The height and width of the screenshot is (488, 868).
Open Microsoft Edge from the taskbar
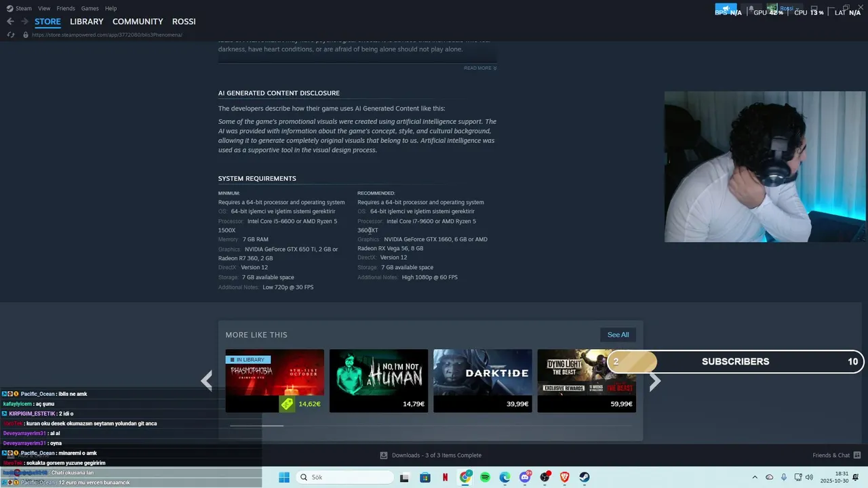click(x=505, y=477)
